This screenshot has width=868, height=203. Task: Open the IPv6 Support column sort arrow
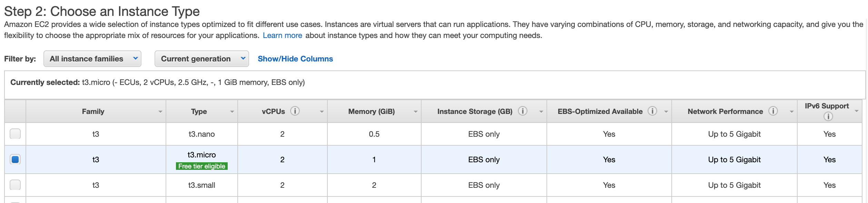856,111
